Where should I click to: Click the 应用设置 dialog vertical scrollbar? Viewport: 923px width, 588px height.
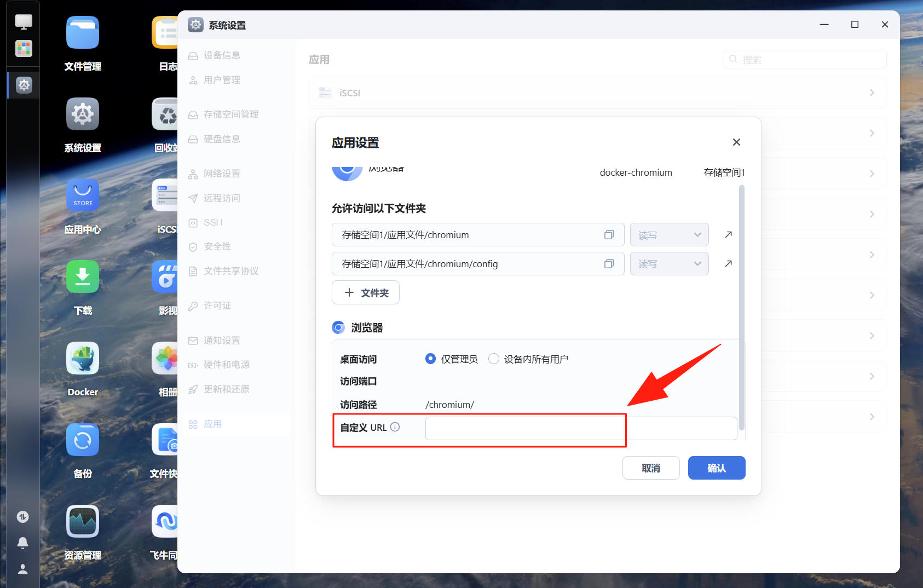click(x=742, y=308)
